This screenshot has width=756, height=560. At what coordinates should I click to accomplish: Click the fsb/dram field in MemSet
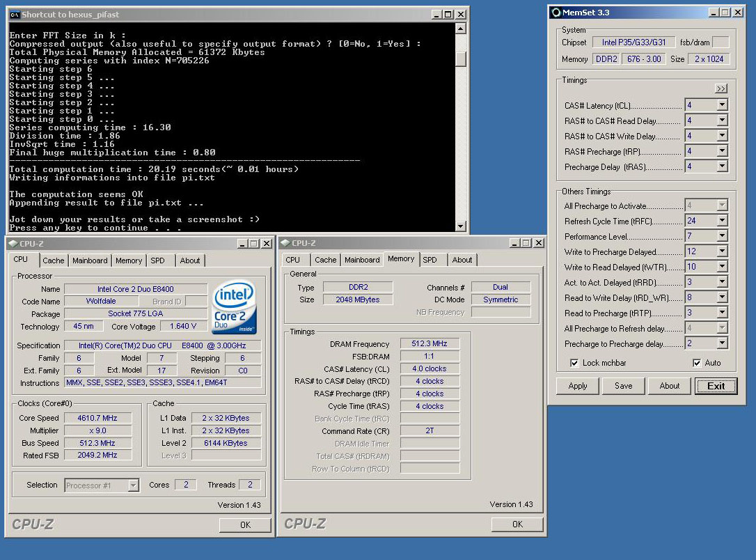[720, 42]
